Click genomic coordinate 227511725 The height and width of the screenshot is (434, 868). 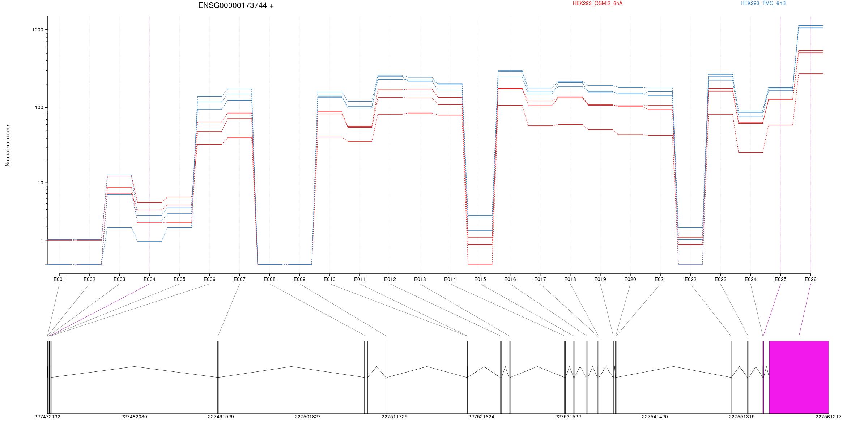(x=395, y=417)
